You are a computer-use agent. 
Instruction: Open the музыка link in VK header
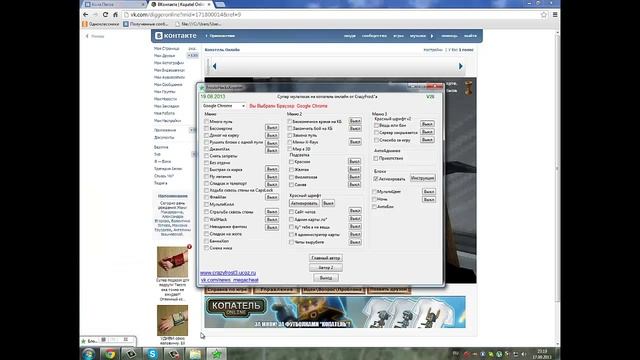pyautogui.click(x=418, y=36)
